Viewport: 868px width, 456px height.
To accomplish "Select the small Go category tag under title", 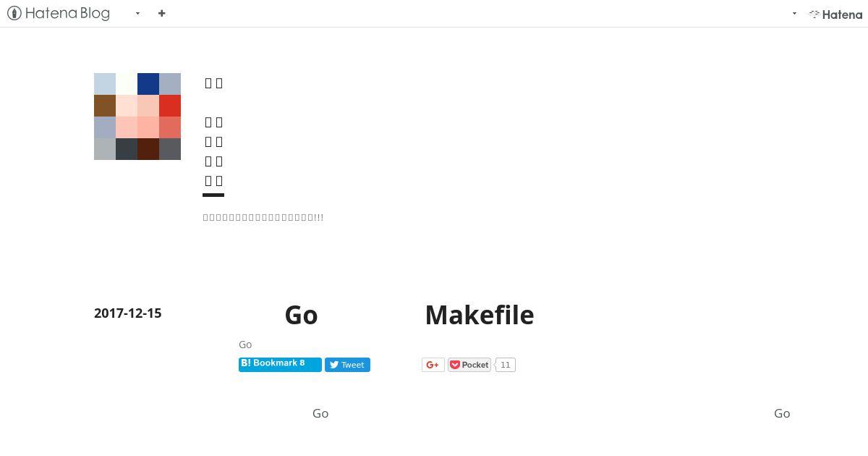I will 245,345.
